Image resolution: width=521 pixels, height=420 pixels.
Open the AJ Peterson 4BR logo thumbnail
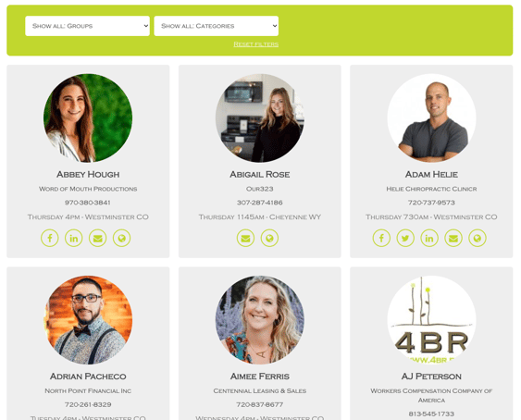(x=431, y=320)
